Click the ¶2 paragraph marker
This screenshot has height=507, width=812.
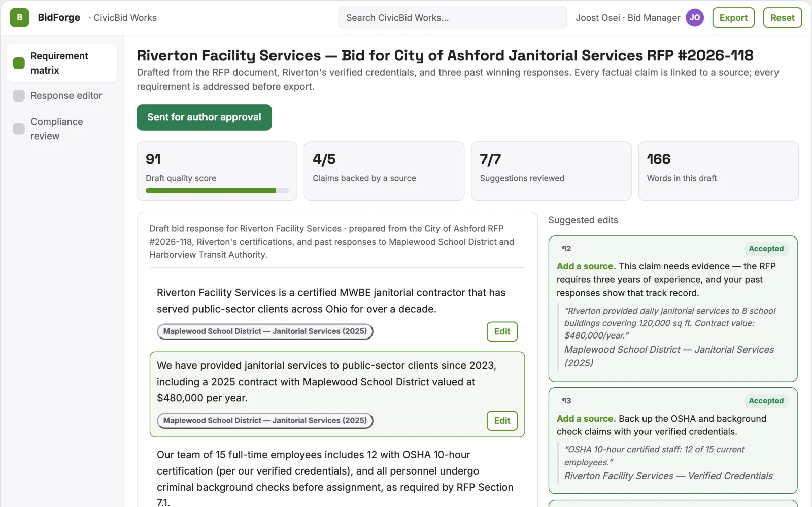tap(566, 249)
